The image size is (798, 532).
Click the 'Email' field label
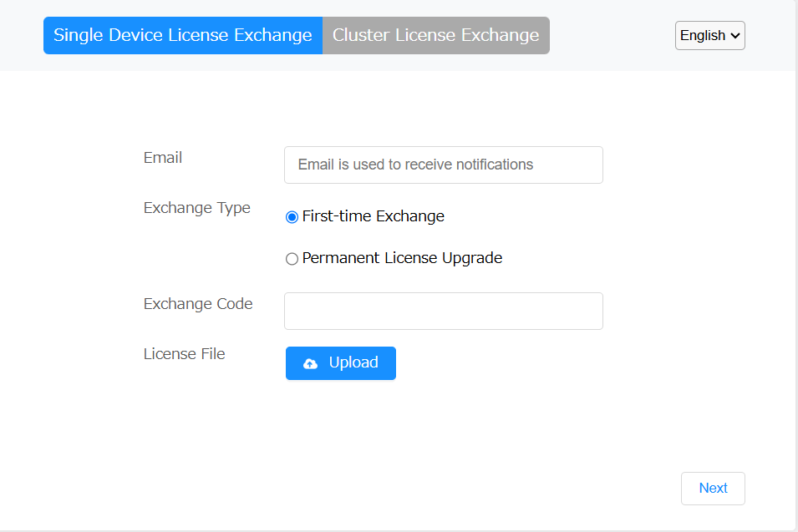tap(163, 158)
